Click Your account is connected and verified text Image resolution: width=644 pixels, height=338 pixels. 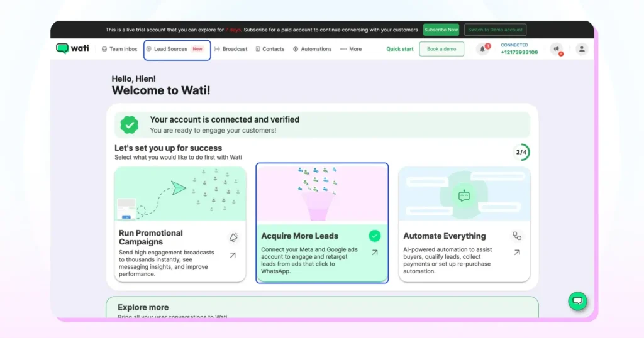225,119
